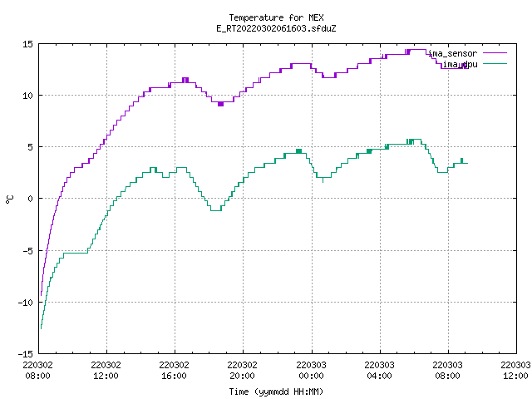Click the y-axis label 5
The width and height of the screenshot is (532, 399).
coord(30,147)
